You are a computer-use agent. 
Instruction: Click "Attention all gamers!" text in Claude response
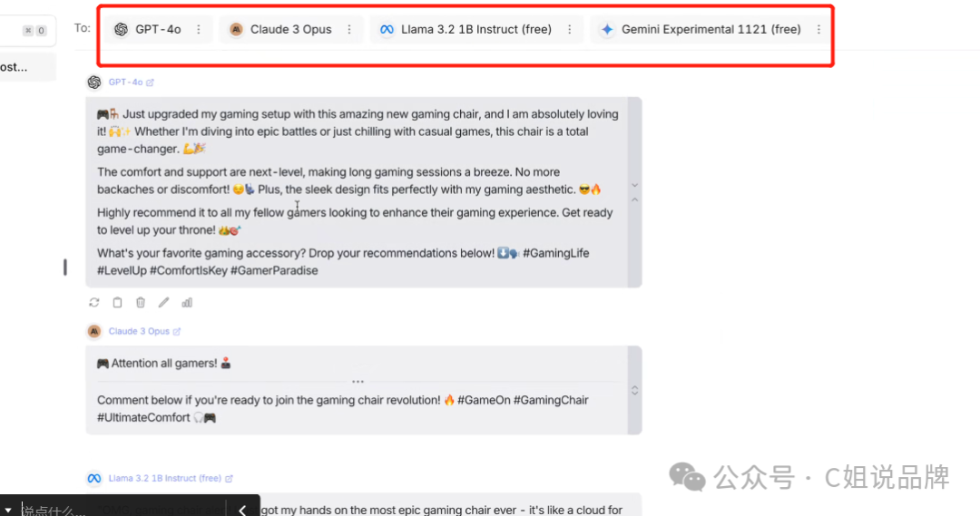coord(164,363)
